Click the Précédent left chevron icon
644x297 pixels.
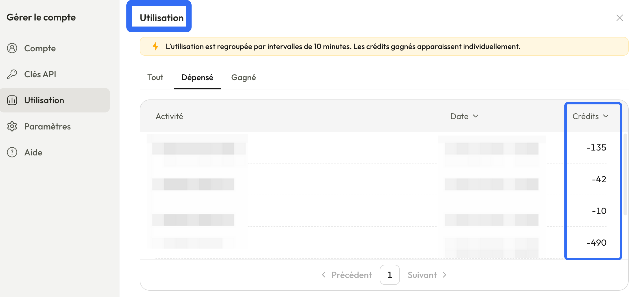point(324,275)
